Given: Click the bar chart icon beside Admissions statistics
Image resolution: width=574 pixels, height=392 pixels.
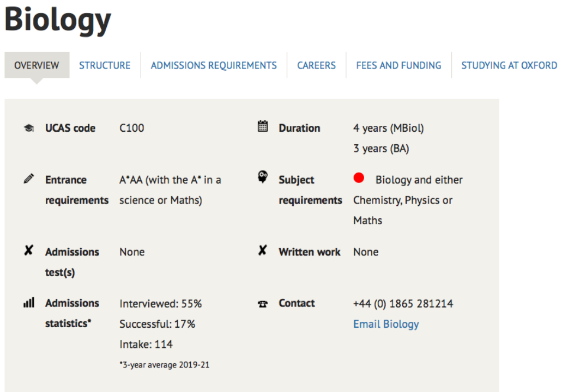Looking at the screenshot, I should [x=29, y=302].
